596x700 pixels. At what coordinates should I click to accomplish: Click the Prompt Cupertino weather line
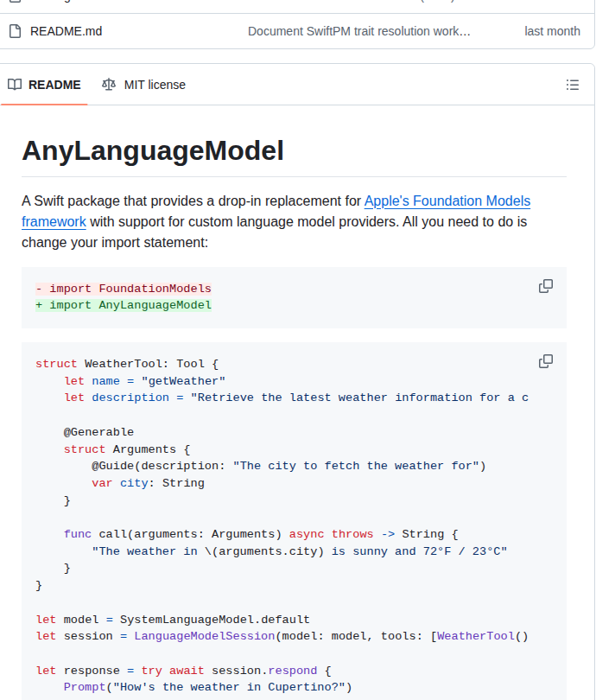[208, 687]
